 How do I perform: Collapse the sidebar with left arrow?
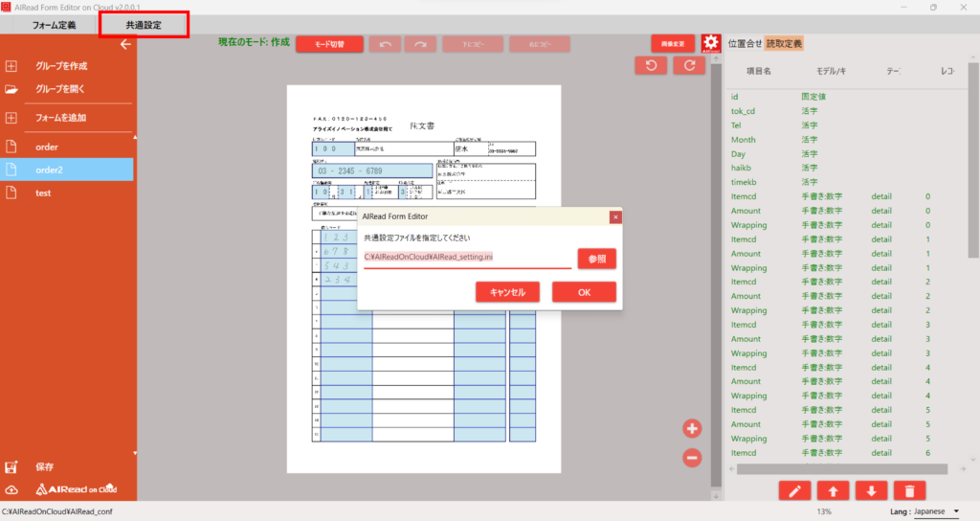(124, 44)
